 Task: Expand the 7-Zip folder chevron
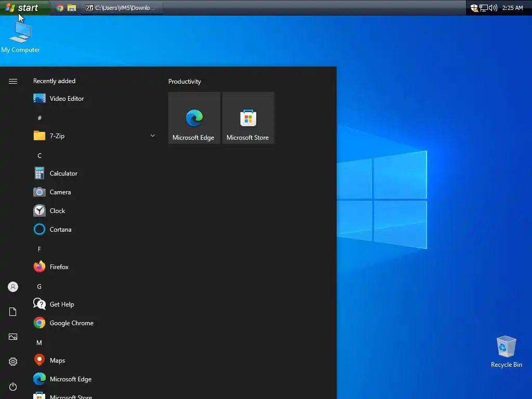click(153, 136)
